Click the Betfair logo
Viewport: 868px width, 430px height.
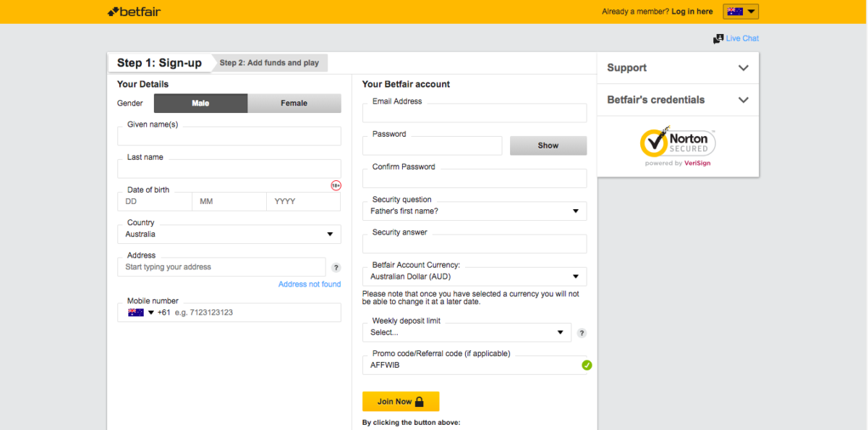click(x=134, y=11)
